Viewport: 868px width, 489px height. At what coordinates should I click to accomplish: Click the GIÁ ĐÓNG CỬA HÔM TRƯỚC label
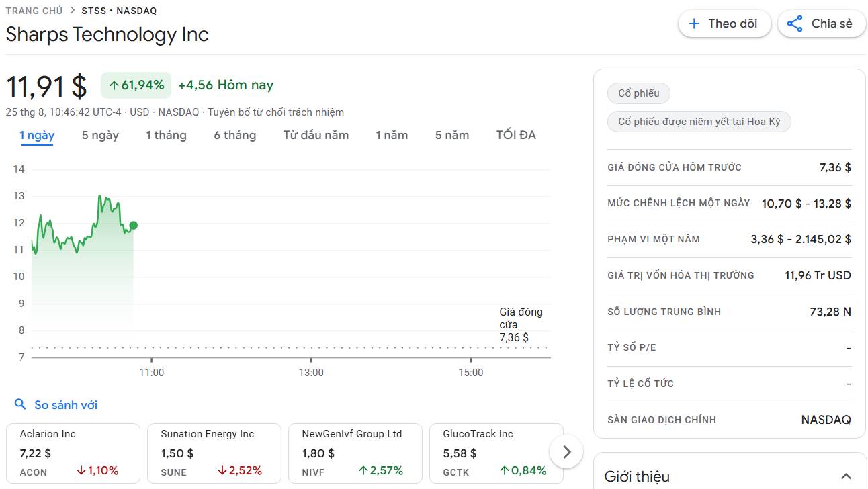point(675,167)
